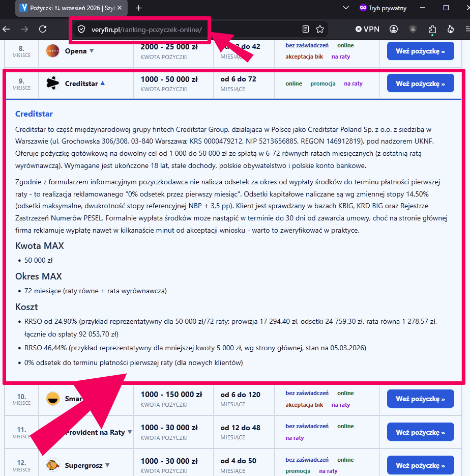Screen dimensions: 470x476
Task: Click the Tryb prywatny indicator
Action: pyautogui.click(x=383, y=8)
